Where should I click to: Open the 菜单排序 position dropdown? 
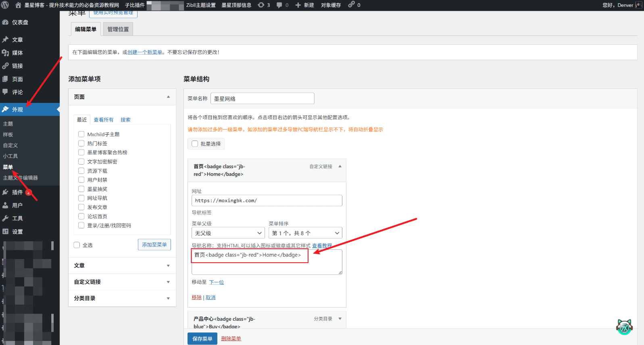pos(305,233)
